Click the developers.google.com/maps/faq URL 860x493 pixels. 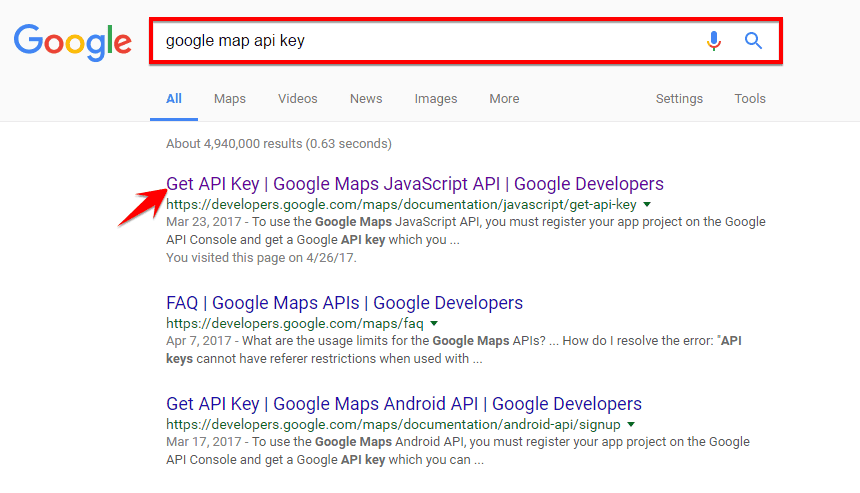click(295, 324)
